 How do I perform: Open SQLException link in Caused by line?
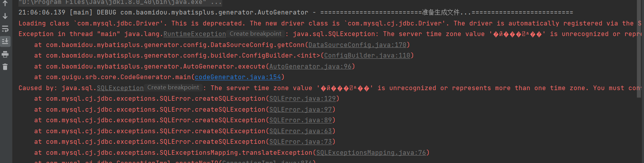tap(120, 88)
